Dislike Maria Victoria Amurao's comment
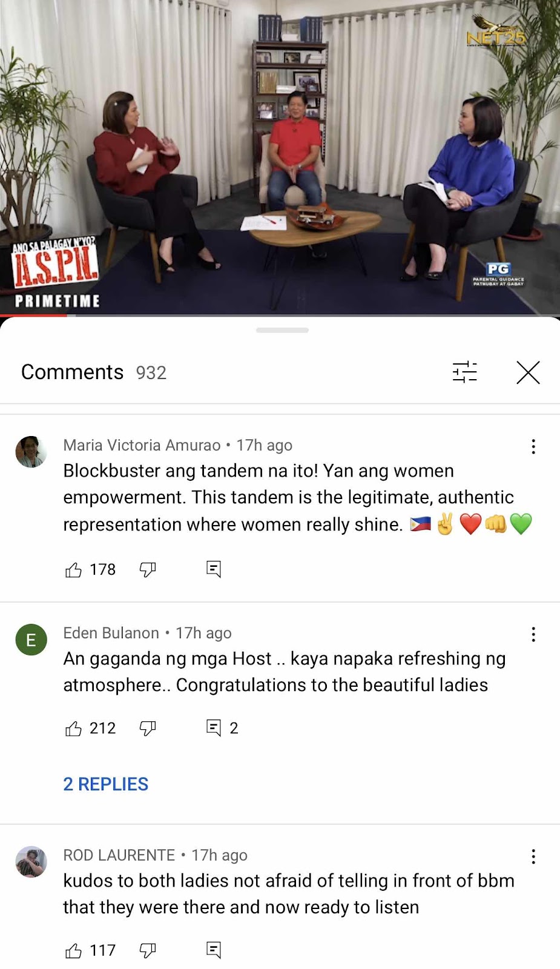This screenshot has width=560, height=969. tap(148, 569)
